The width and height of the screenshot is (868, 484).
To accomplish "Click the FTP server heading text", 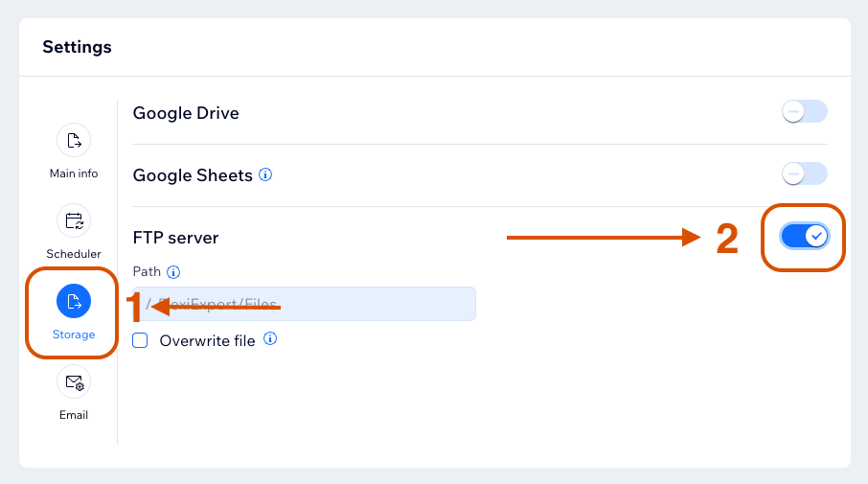I will tap(175, 238).
